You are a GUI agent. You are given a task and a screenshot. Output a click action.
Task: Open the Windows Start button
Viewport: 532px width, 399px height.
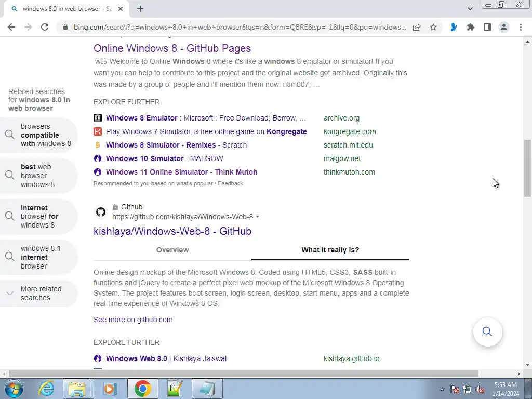pos(14,389)
